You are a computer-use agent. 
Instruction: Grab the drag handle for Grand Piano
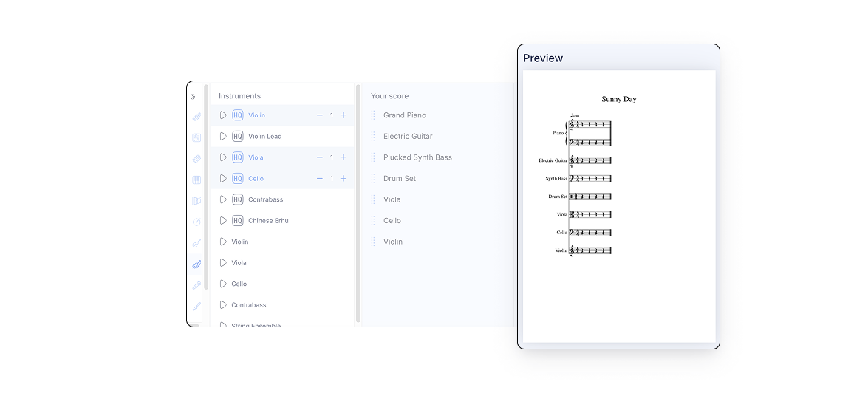[373, 115]
